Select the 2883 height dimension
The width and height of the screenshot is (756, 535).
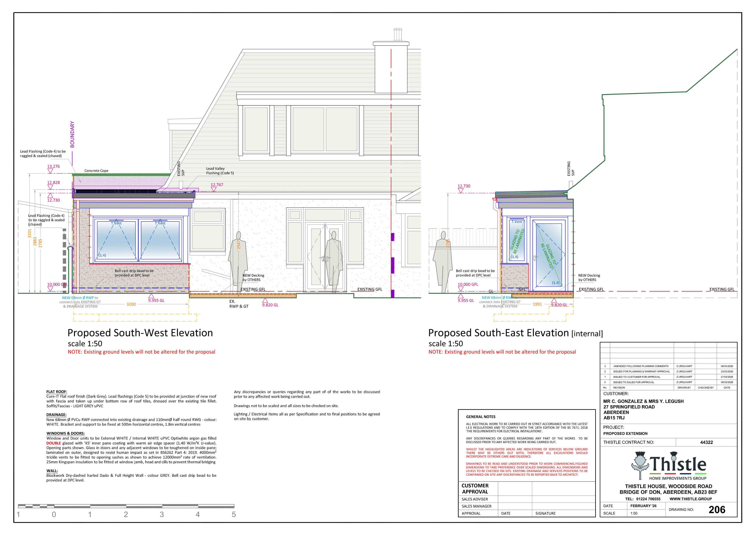coord(35,242)
